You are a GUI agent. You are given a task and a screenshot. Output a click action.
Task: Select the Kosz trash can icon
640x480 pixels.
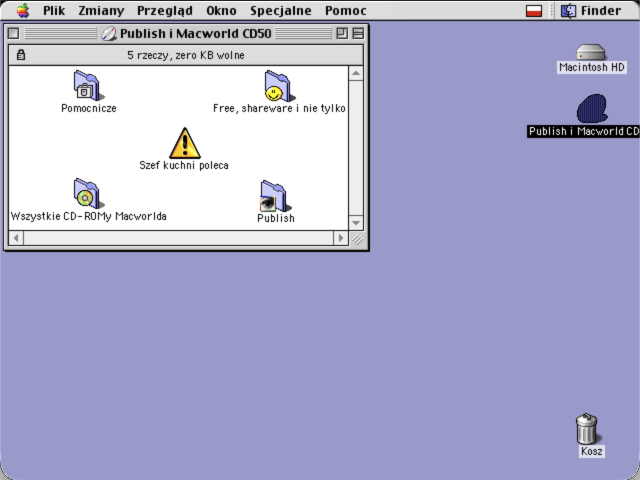click(x=587, y=429)
